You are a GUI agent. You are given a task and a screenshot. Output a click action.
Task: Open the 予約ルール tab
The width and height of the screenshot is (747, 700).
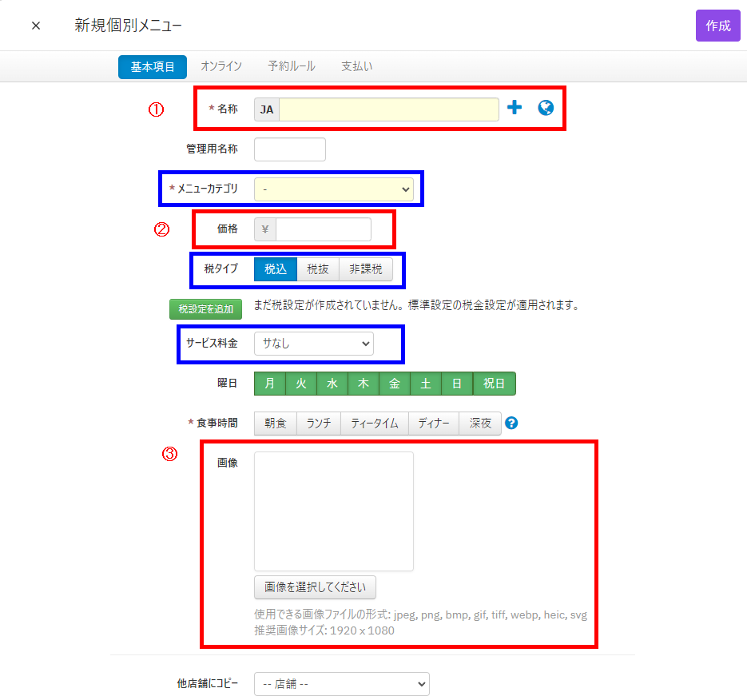[292, 66]
